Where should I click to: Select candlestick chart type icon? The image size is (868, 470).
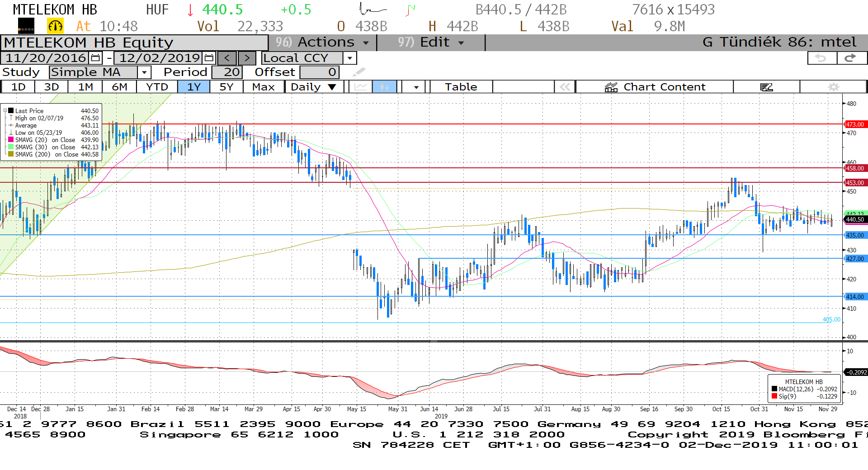[x=384, y=87]
